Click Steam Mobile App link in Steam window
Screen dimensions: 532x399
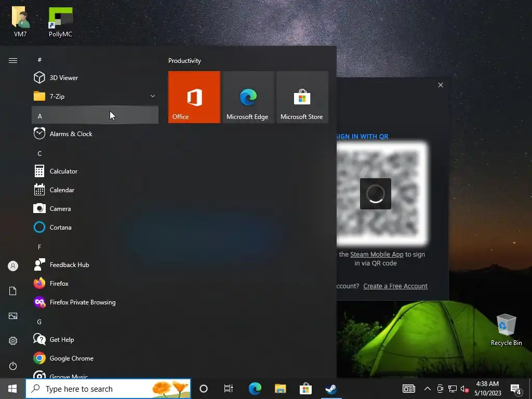377,254
